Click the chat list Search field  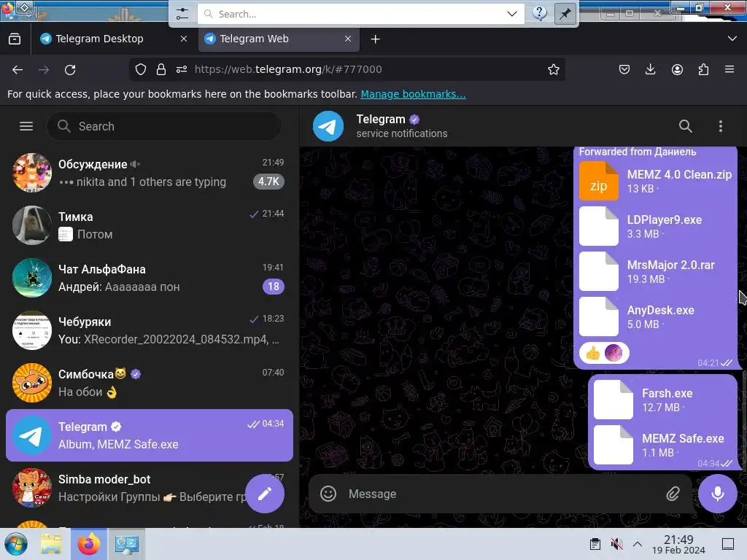point(164,126)
